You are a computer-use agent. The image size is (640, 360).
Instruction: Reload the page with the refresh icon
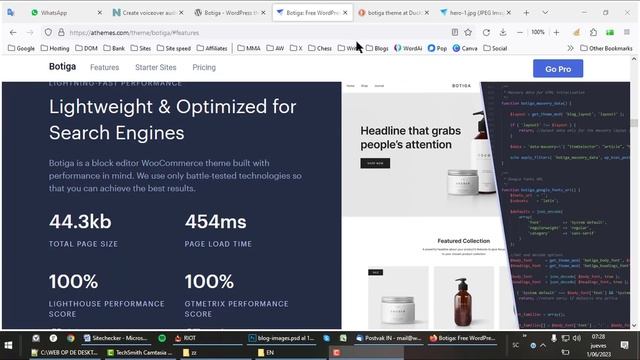[x=486, y=32]
